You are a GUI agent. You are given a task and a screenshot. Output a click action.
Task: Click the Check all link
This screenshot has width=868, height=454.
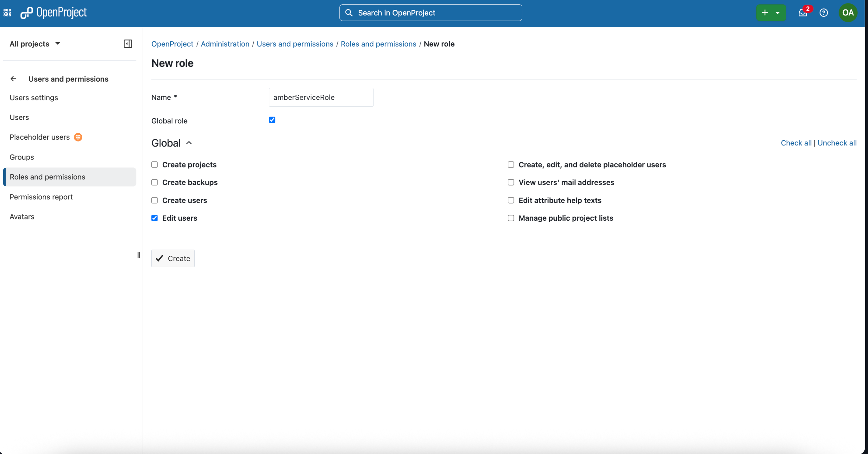point(796,143)
